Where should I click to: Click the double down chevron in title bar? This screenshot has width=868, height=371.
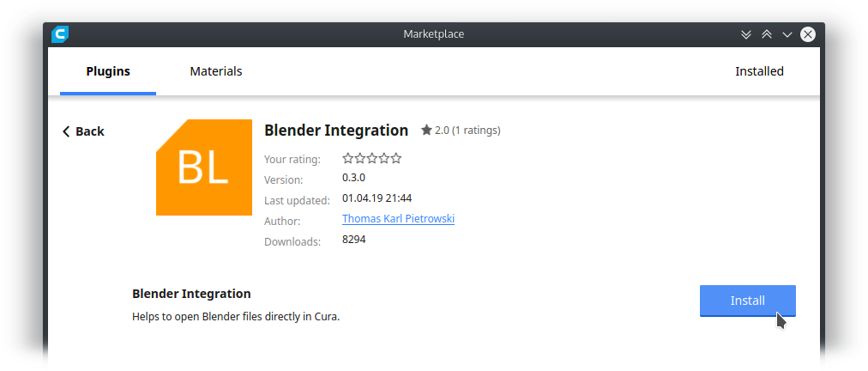[x=746, y=34]
